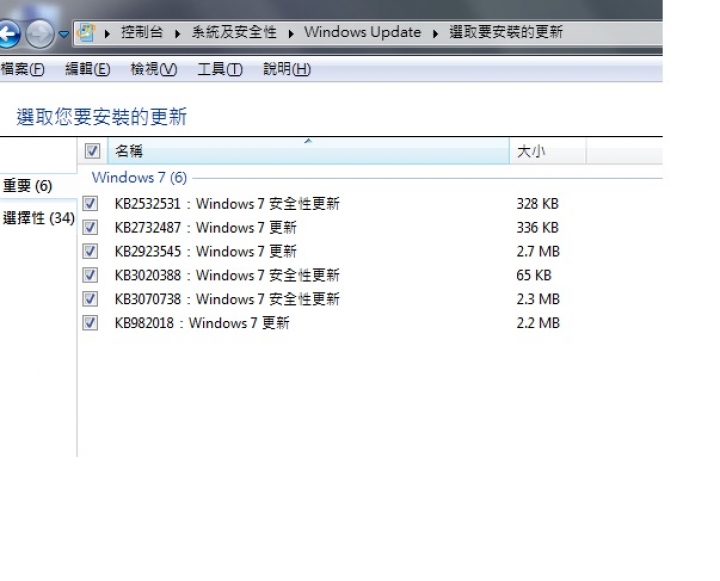Screen dimensions: 720x581
Task: Sort by 名稱 column header
Action: click(309, 151)
